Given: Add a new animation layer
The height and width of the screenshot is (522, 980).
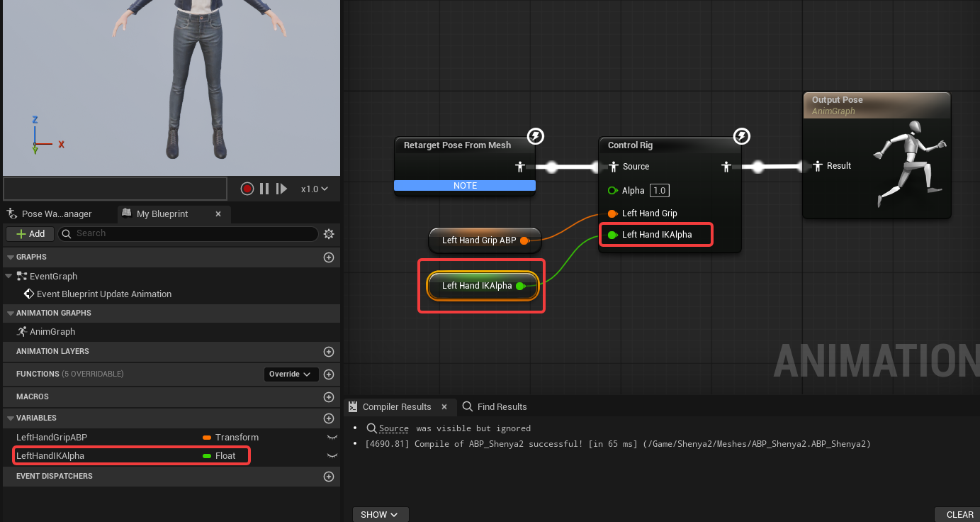Looking at the screenshot, I should [329, 351].
